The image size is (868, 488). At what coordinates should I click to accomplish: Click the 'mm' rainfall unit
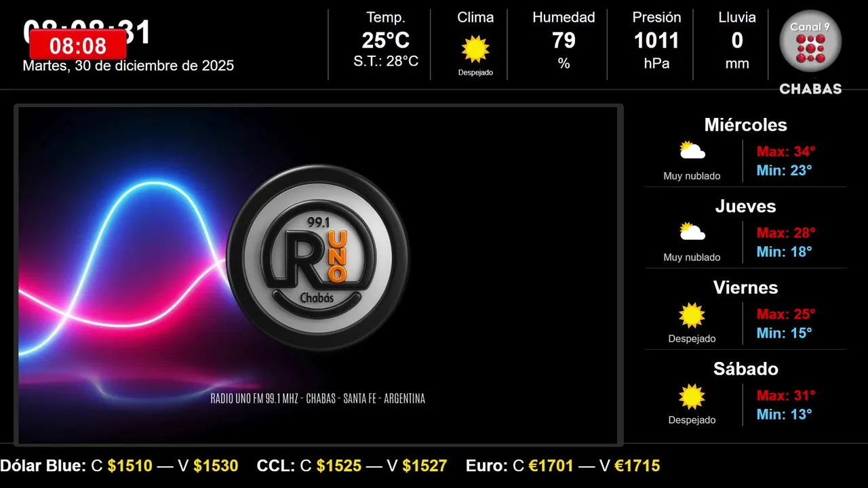(737, 64)
